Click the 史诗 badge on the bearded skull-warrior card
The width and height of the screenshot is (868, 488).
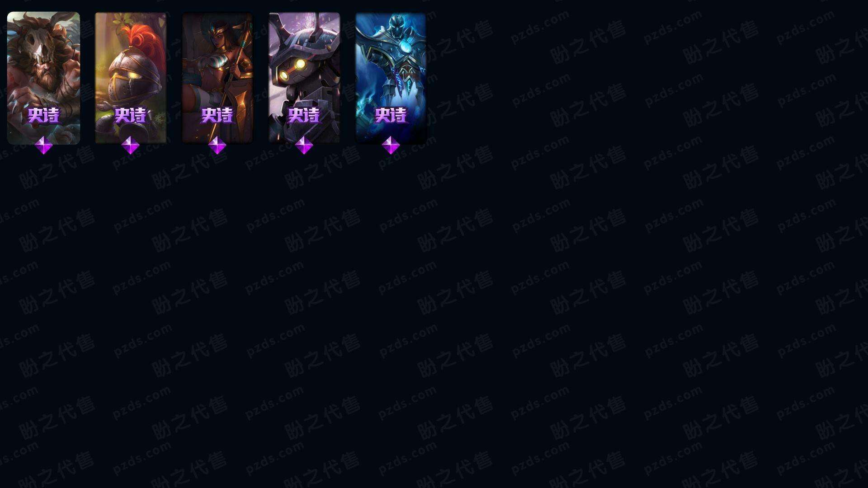pyautogui.click(x=43, y=116)
